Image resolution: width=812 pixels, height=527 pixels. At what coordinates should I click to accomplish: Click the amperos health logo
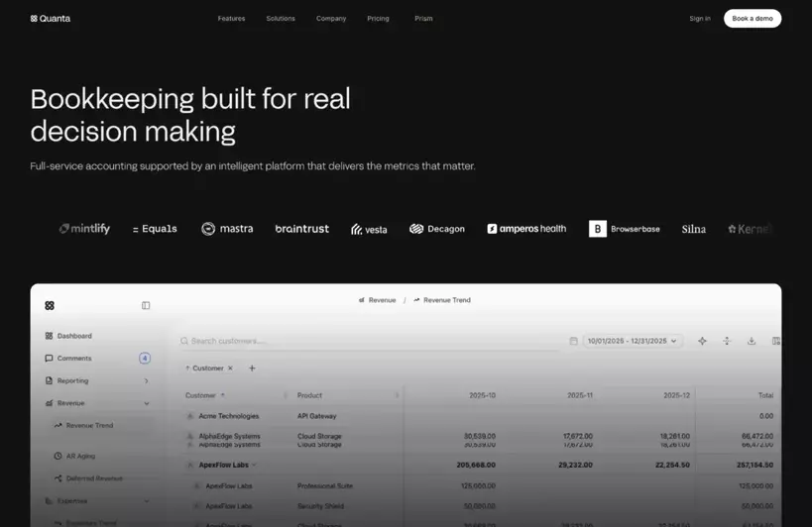526,229
